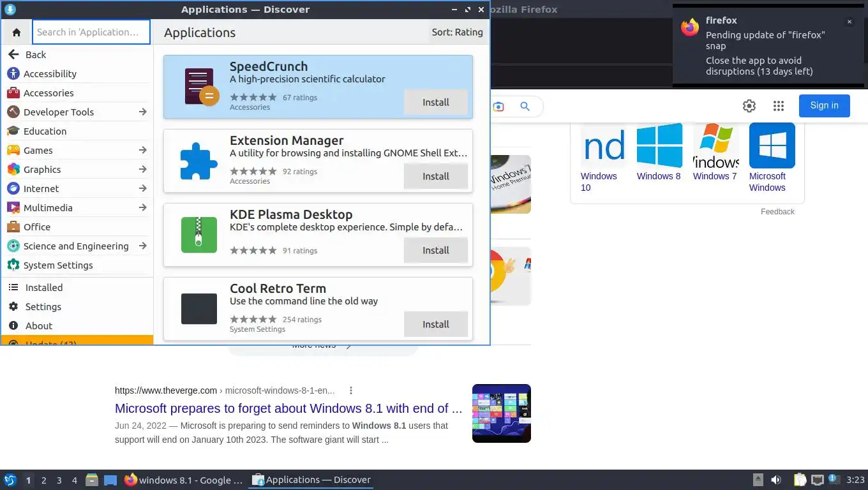
Task: Click the System Settings category icon
Action: 13,265
